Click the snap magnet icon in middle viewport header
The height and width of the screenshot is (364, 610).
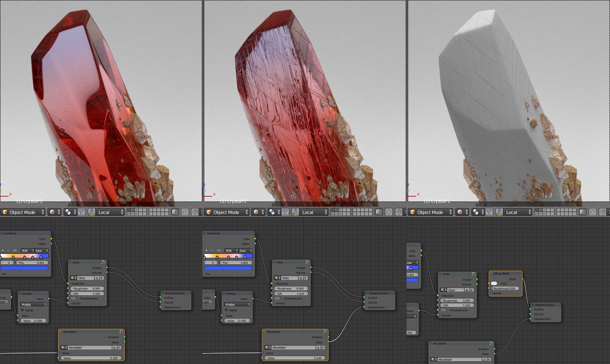[398, 212]
